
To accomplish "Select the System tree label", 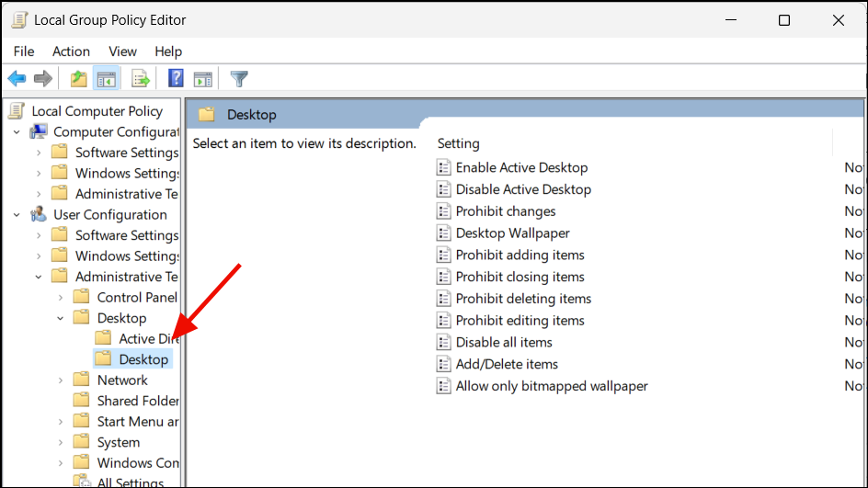I will coord(119,443).
